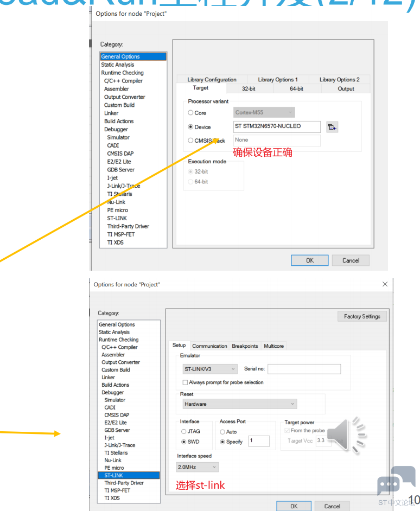Close the lower Options dialog
This screenshot has width=420, height=511.
click(385, 284)
